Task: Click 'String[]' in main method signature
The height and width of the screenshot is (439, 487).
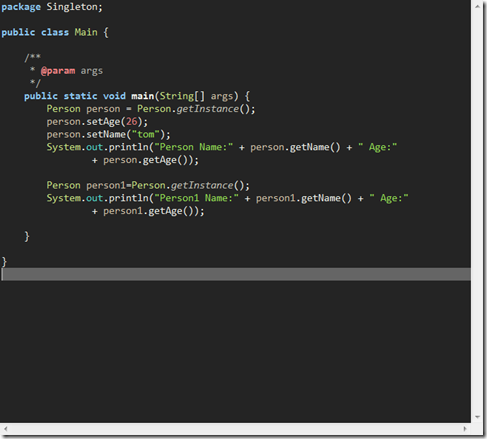Action: (182, 96)
